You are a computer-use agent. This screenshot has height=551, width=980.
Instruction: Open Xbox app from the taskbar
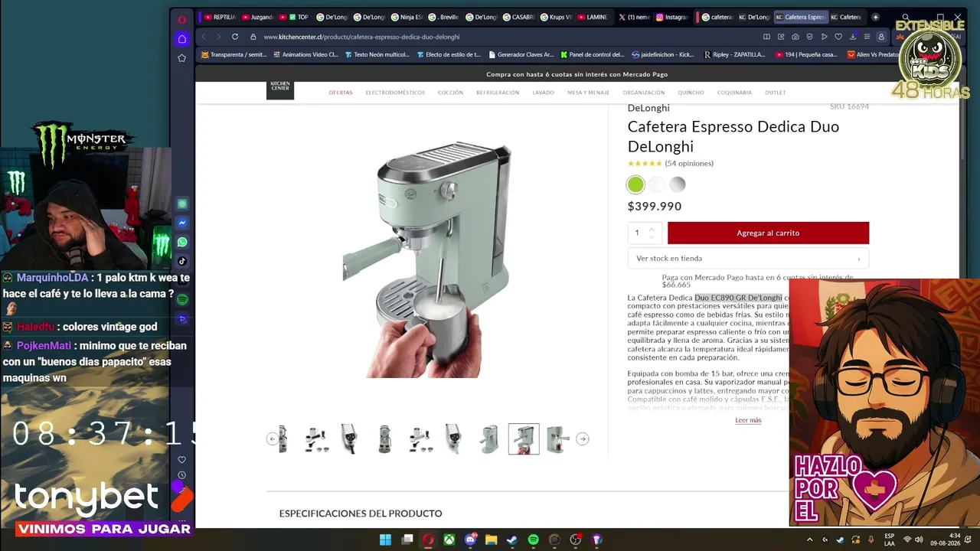pyautogui.click(x=449, y=540)
